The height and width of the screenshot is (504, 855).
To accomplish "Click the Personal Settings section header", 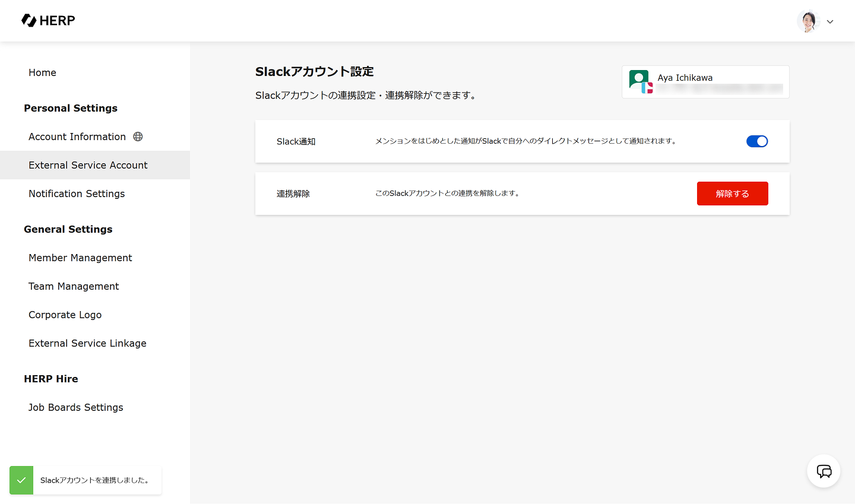I will (71, 108).
